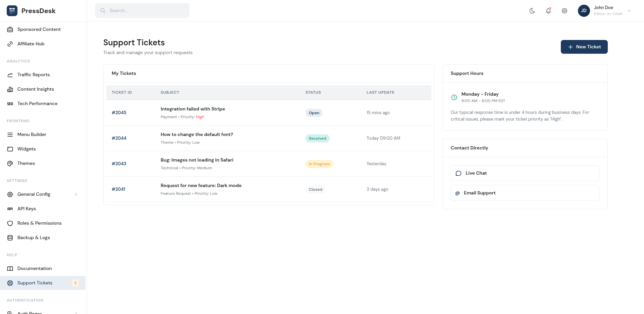Click the In Progress status badge

[x=319, y=164]
